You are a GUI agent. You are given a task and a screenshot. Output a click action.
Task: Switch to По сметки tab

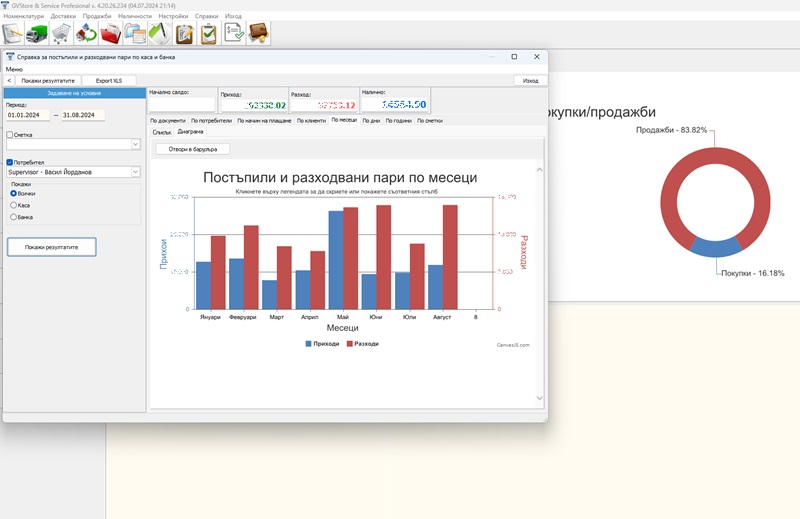coord(430,121)
